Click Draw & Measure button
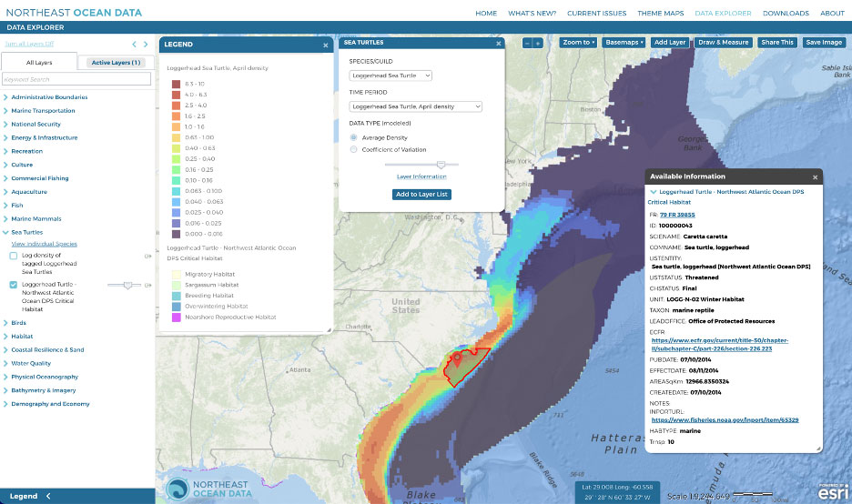852x504 pixels. (x=724, y=43)
